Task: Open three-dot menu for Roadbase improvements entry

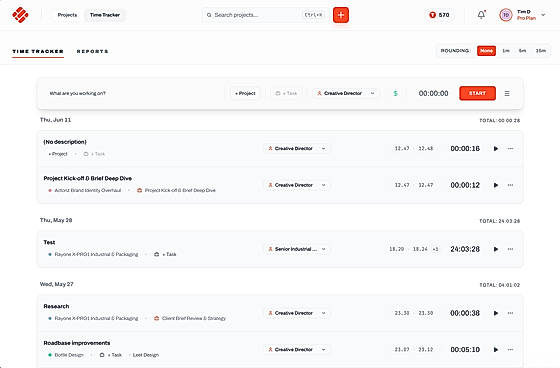Action: [x=510, y=349]
